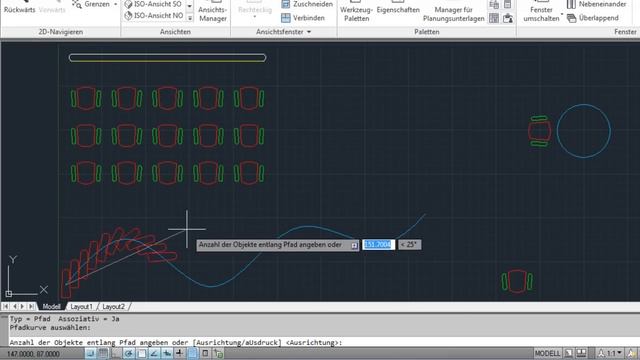Click the Ansichten panel title
The height and width of the screenshot is (360, 640).
(175, 32)
